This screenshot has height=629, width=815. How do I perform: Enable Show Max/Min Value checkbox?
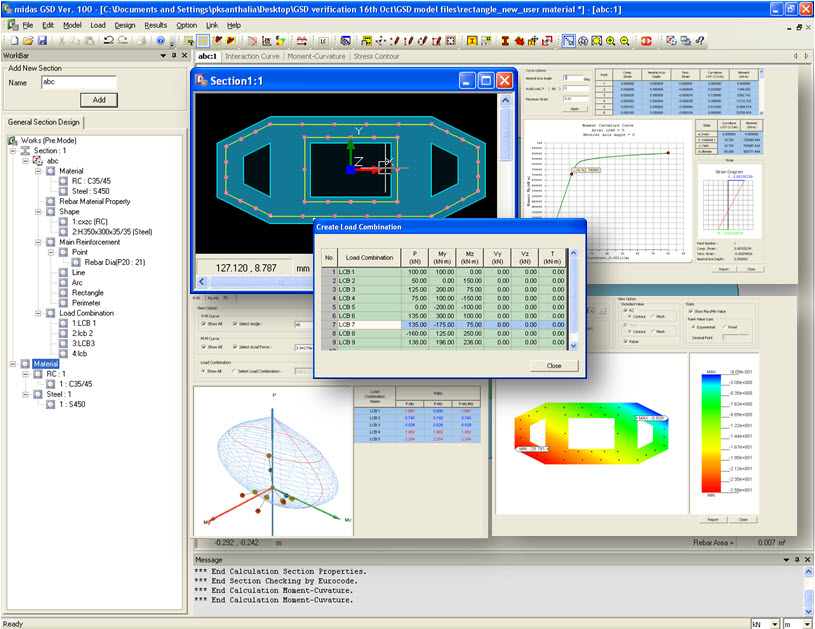(691, 309)
